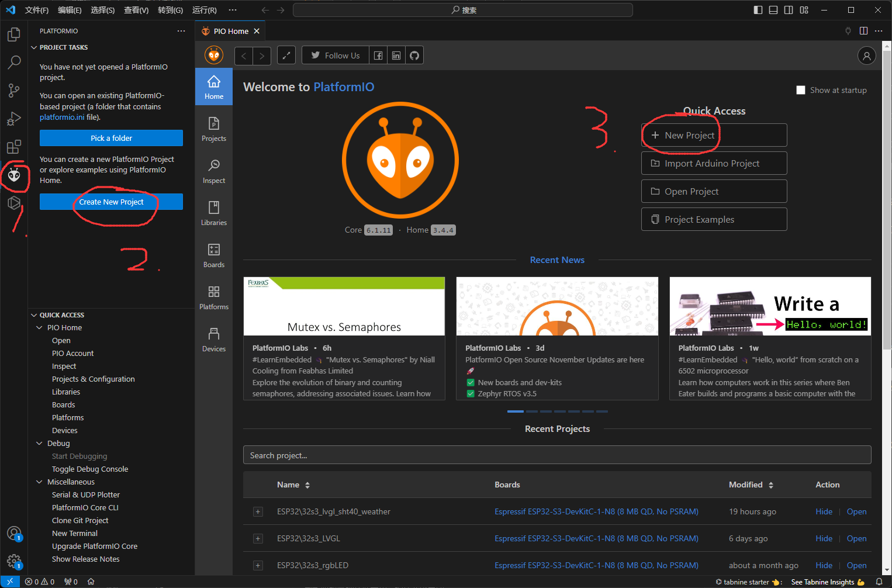Sort recent projects by Modified column
Image resolution: width=892 pixels, height=588 pixels.
coord(751,485)
